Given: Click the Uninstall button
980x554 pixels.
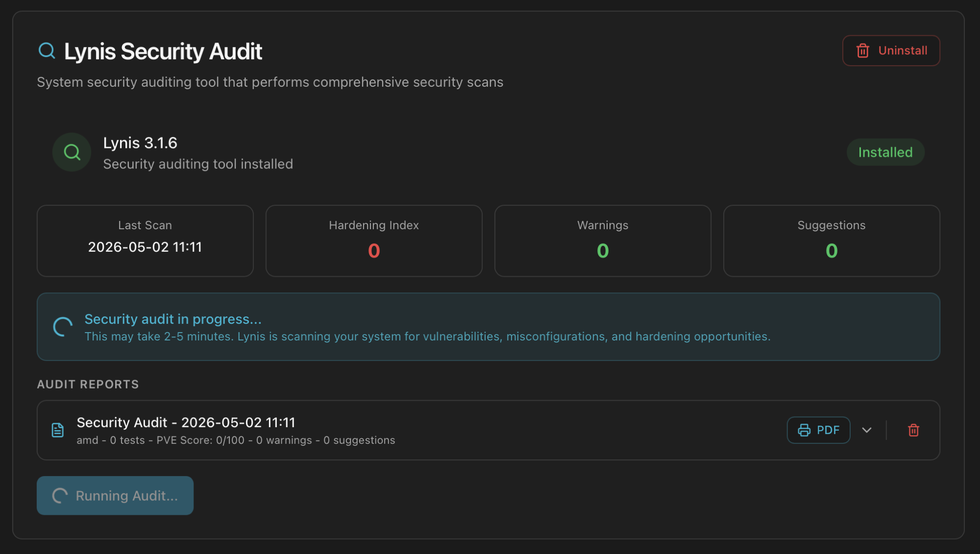Looking at the screenshot, I should coord(891,50).
